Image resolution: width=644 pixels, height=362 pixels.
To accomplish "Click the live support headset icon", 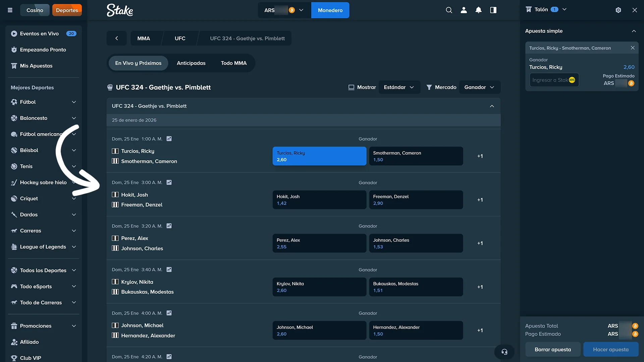I will click(x=504, y=352).
